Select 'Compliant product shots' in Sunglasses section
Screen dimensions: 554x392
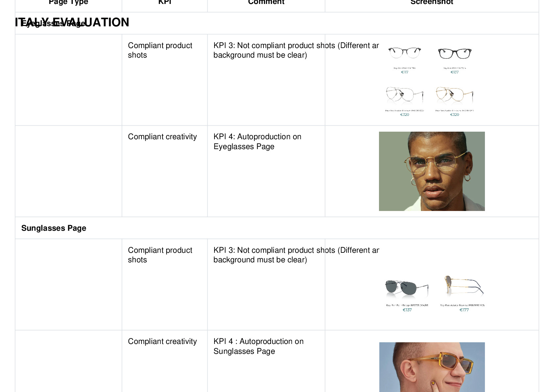[x=160, y=255]
